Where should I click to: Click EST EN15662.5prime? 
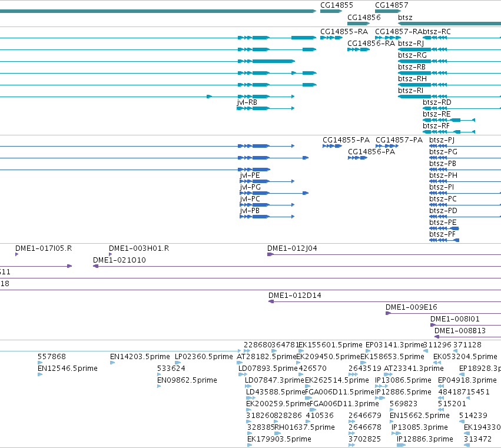420,416
